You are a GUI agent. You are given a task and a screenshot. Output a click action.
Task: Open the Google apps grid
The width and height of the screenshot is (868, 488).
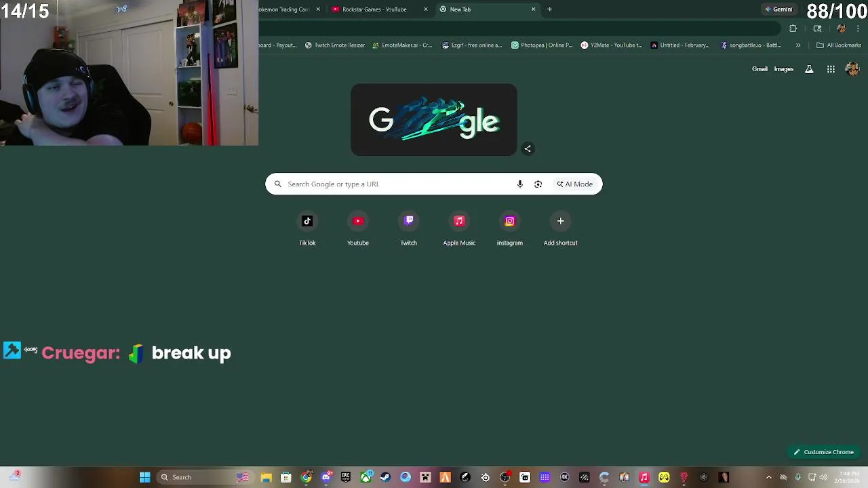pyautogui.click(x=831, y=69)
